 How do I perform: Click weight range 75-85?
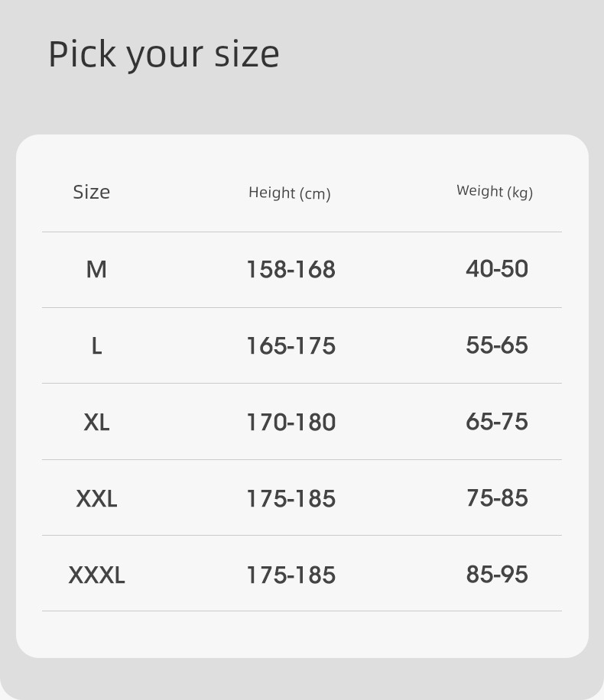point(497,497)
